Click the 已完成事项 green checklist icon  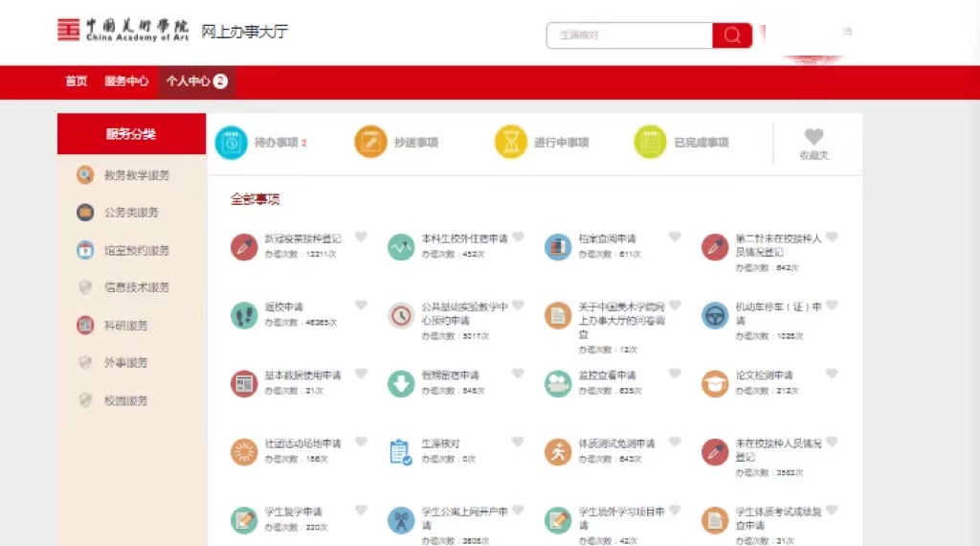(650, 142)
